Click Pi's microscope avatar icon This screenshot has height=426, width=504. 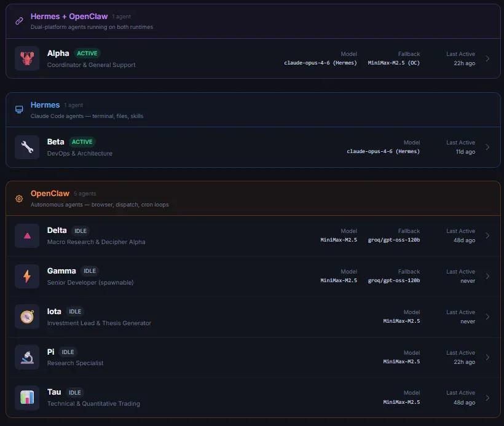coord(26,357)
